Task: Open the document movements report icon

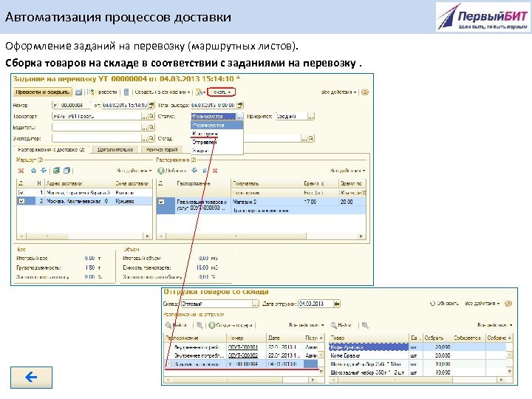Action: pyautogui.click(x=126, y=92)
